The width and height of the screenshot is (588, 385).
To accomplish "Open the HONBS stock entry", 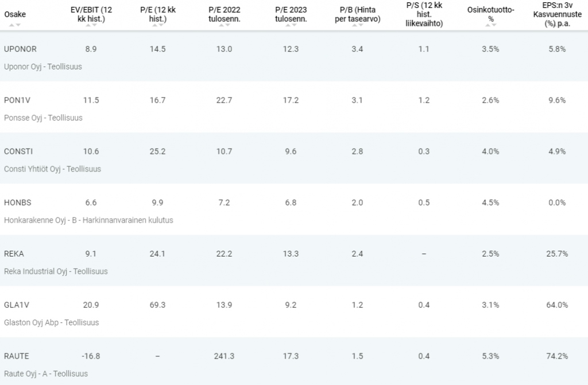I will pos(18,203).
